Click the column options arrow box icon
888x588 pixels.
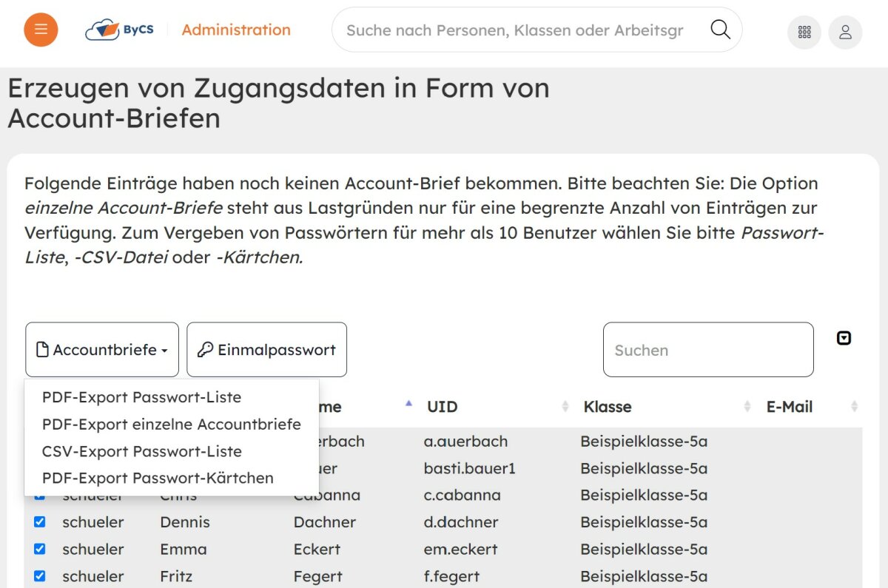tap(844, 338)
